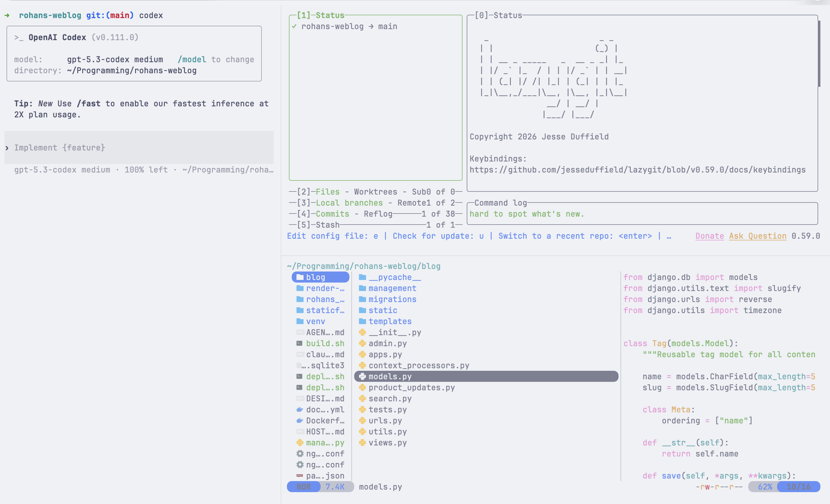
Task: Click the checkmark next to rohans-weblog → main
Action: (294, 26)
